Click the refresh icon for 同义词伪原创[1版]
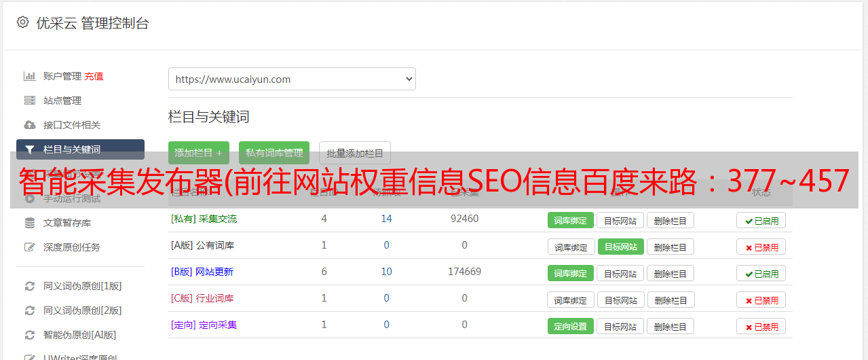The image size is (868, 360). (29, 286)
